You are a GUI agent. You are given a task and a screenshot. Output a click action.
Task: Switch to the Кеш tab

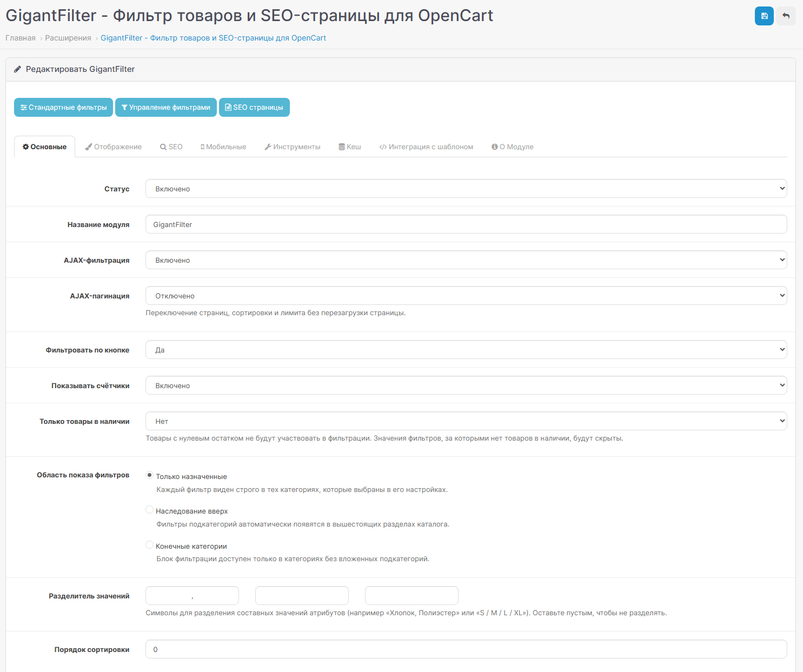[350, 147]
